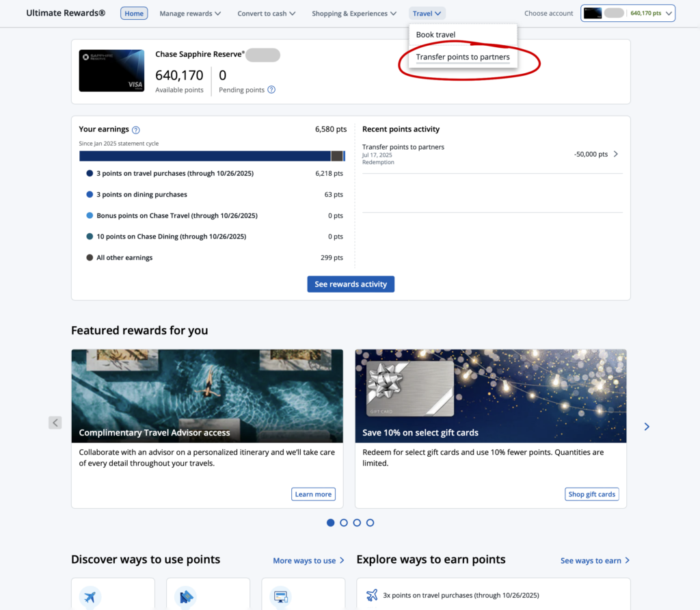Click the tickets icon card
The height and width of the screenshot is (610, 700).
coord(185,596)
